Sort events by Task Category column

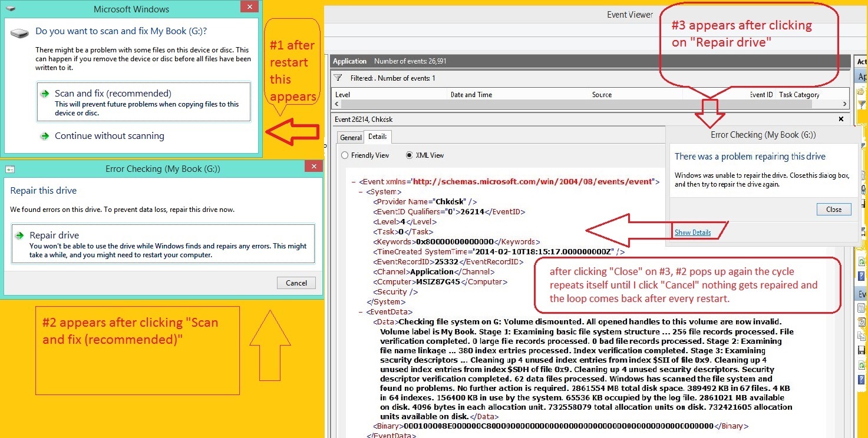pos(799,95)
